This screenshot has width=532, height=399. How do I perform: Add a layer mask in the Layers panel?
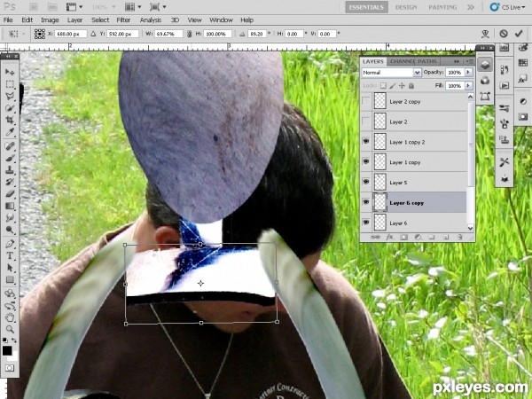point(403,237)
